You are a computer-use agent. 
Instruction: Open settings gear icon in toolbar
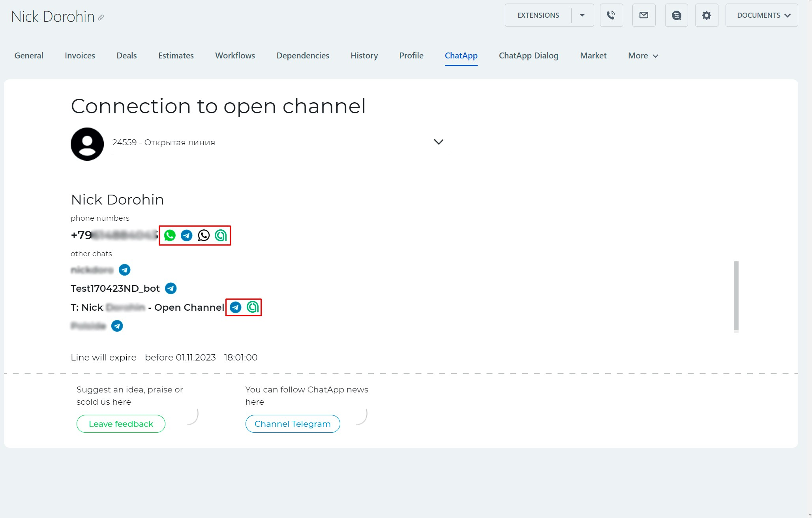pos(706,15)
